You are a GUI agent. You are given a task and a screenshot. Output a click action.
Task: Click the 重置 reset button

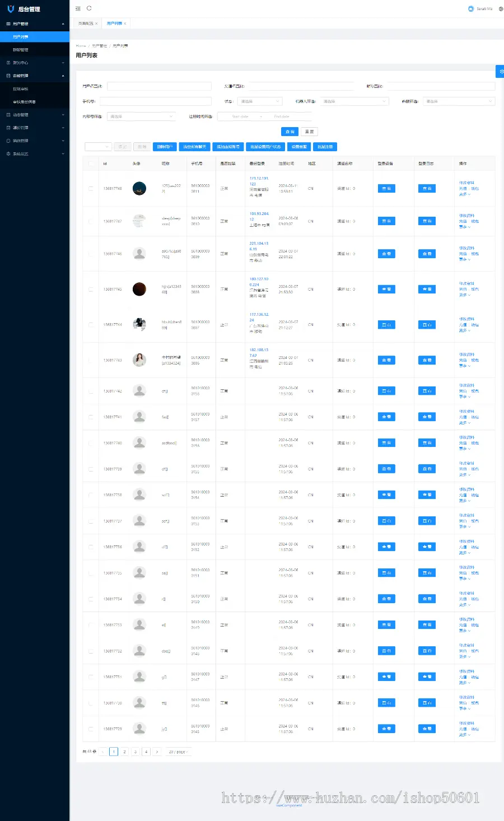click(x=309, y=132)
